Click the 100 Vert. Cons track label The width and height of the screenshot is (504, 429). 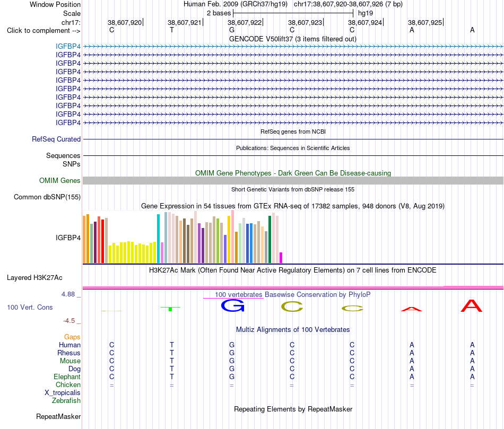(30, 307)
